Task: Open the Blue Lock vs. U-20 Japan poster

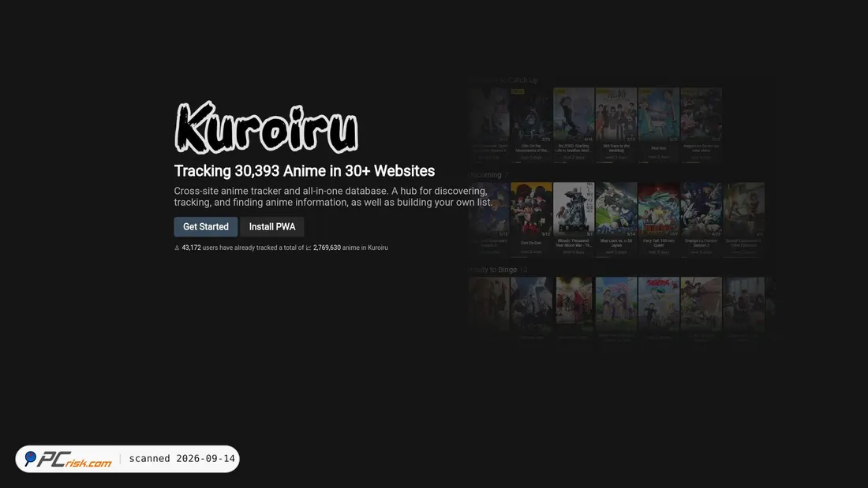Action: pos(616,210)
